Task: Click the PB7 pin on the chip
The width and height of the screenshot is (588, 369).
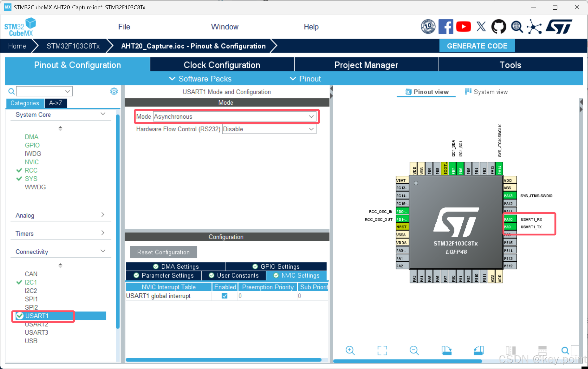Action: (x=453, y=169)
